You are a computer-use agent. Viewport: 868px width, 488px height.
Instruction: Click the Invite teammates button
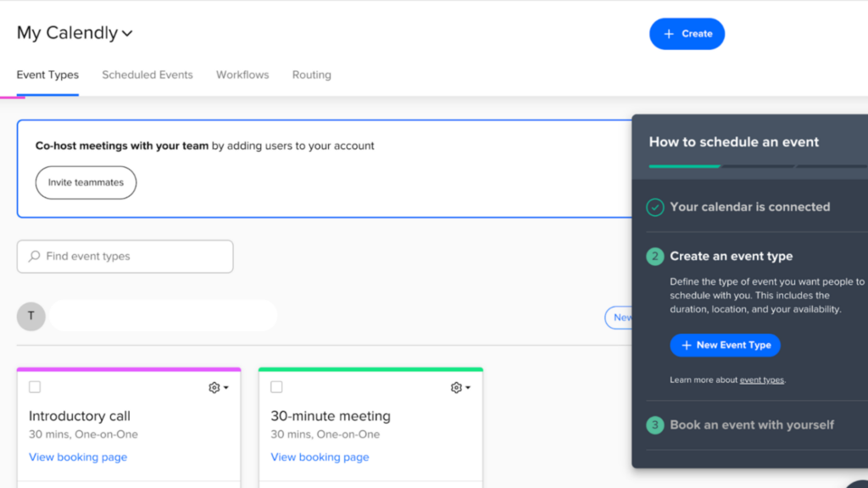click(x=85, y=182)
